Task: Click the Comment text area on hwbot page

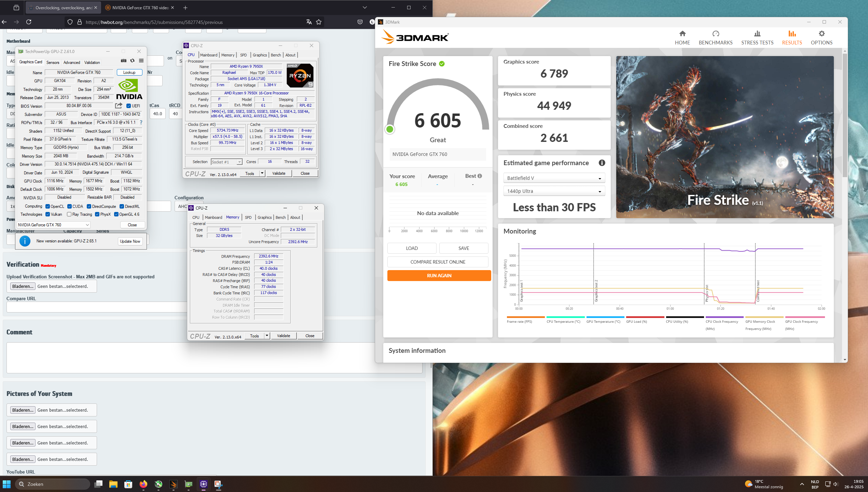Action: [x=214, y=358]
